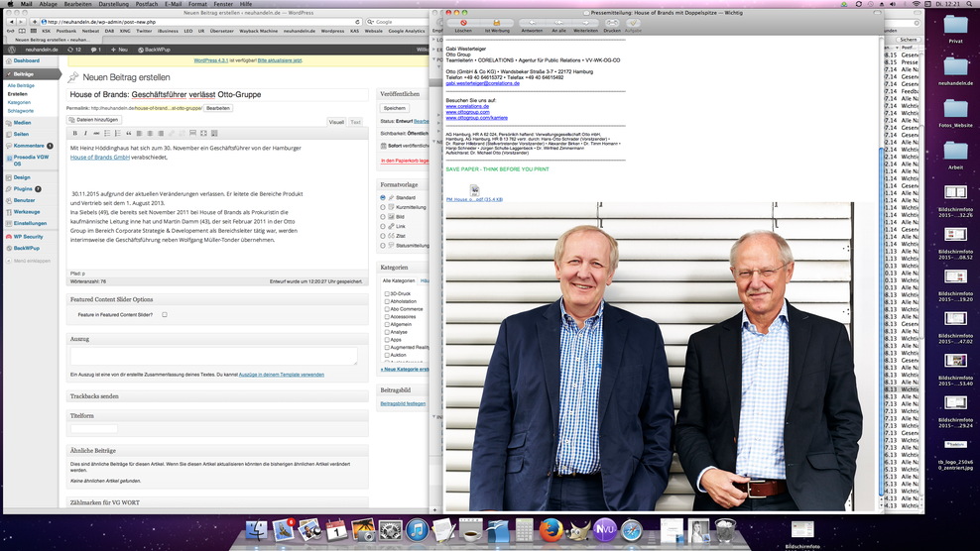
Task: Print the email with Drucken
Action: (x=612, y=23)
